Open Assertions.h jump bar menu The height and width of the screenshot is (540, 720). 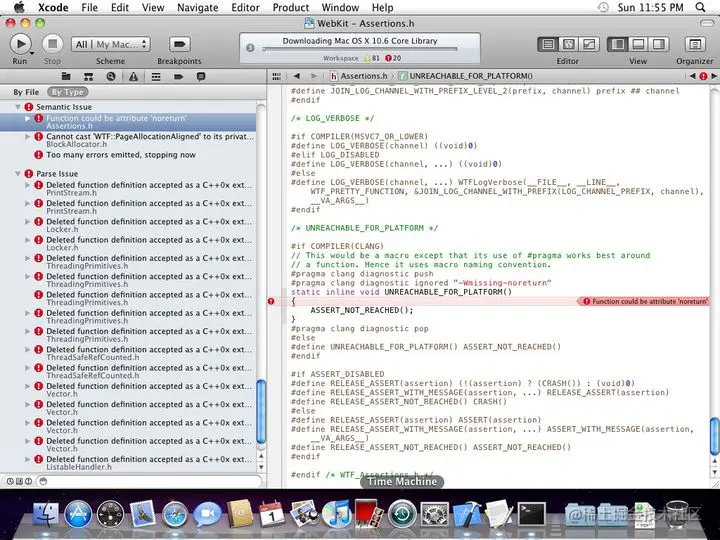click(x=359, y=76)
